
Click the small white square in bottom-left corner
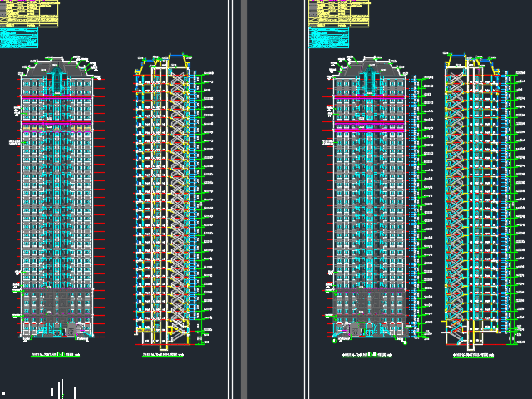click(x=3, y=393)
